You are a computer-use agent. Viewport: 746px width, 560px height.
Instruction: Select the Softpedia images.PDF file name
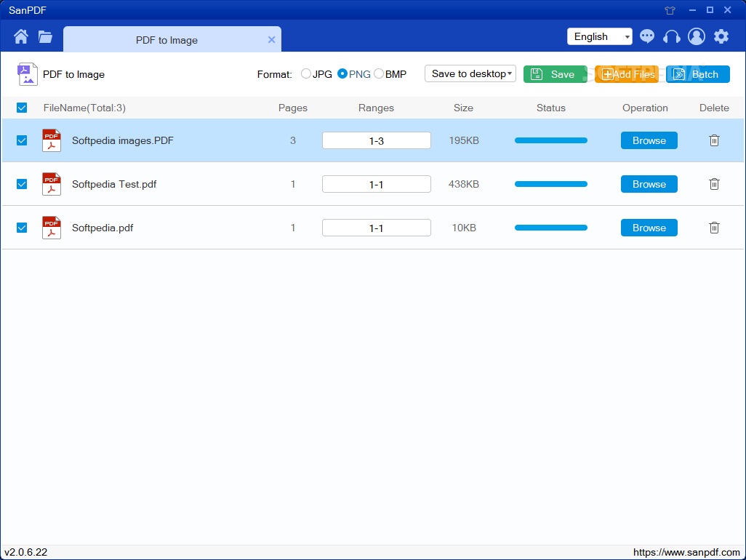tap(123, 140)
